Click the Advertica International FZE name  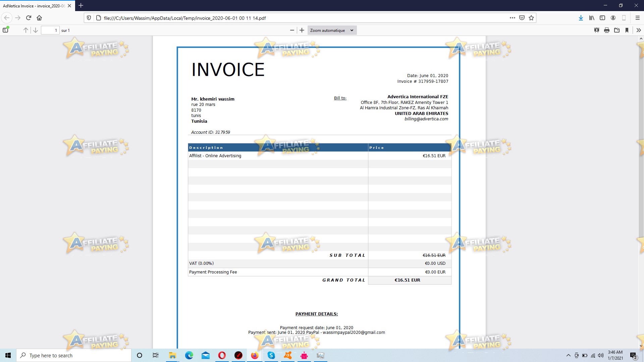pyautogui.click(x=418, y=97)
